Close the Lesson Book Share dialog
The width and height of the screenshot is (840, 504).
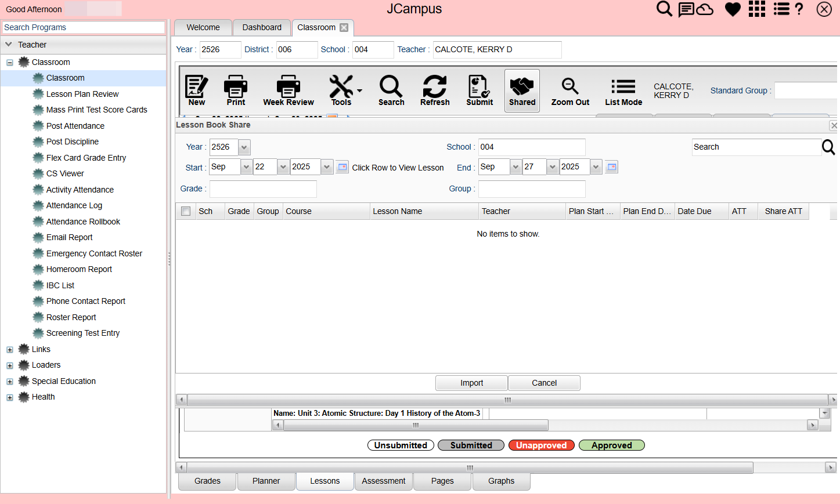click(x=834, y=125)
